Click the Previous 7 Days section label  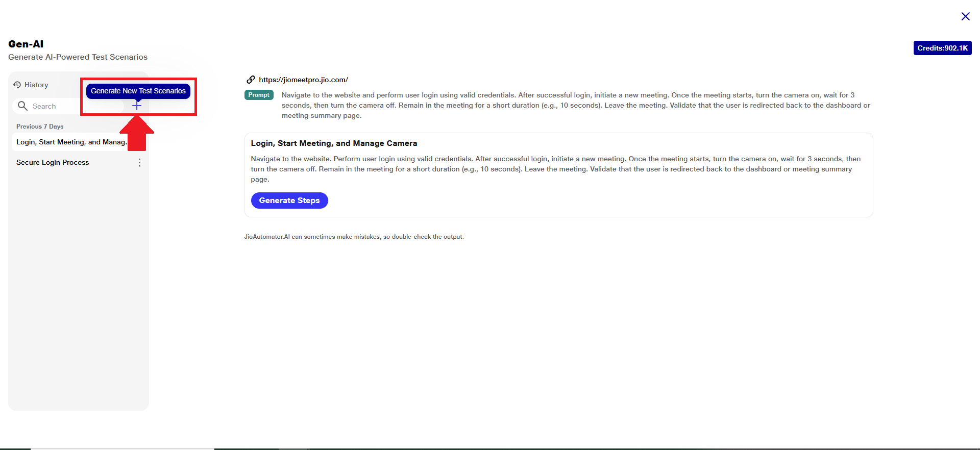pyautogui.click(x=40, y=127)
